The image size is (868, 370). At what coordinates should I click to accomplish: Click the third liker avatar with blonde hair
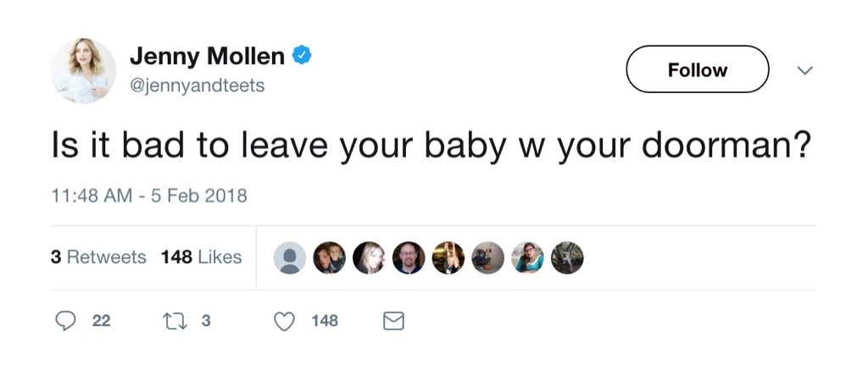pos(369,258)
